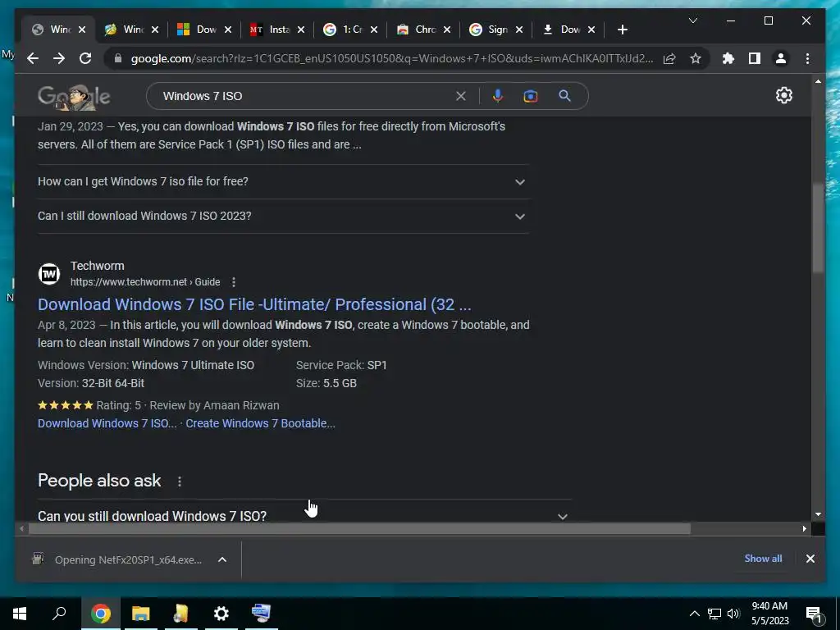
Task: Open options for the NetFx20SP1_x64.exe download
Action: point(221,559)
